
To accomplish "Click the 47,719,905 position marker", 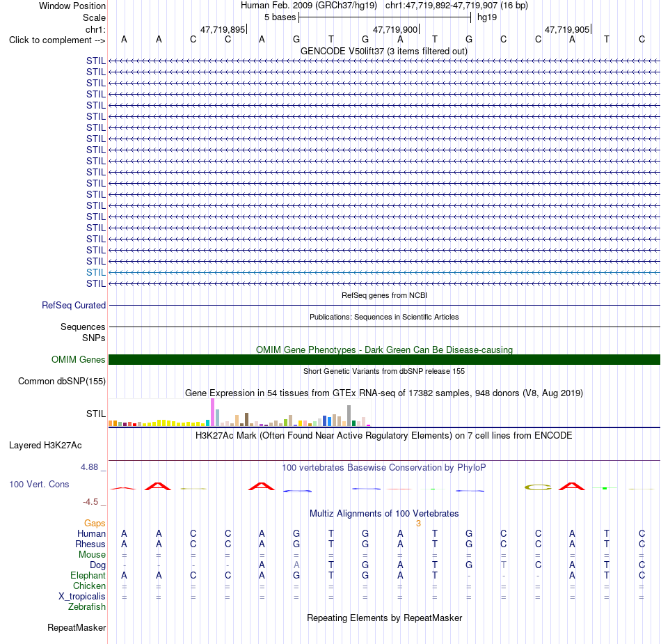I will [567, 29].
